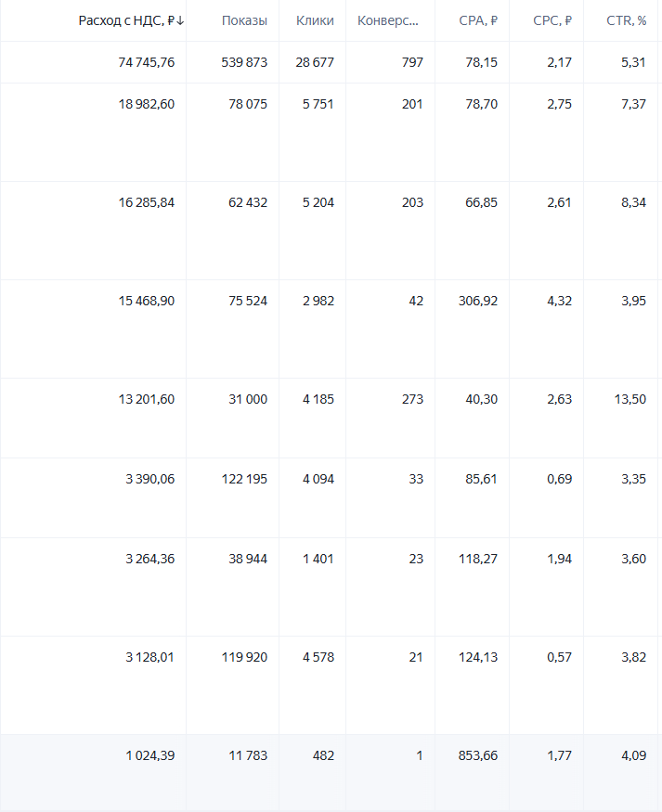
Task: Select total spend value 74 745,76
Action: (x=147, y=62)
